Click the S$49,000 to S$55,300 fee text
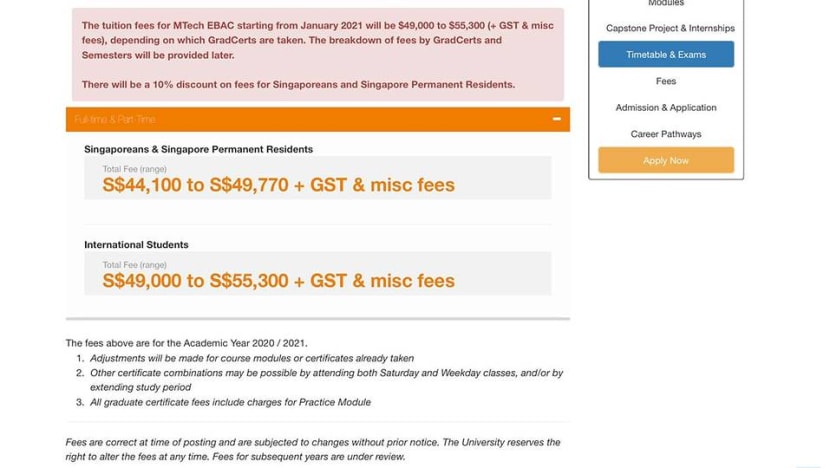The image size is (830, 468). [278, 281]
